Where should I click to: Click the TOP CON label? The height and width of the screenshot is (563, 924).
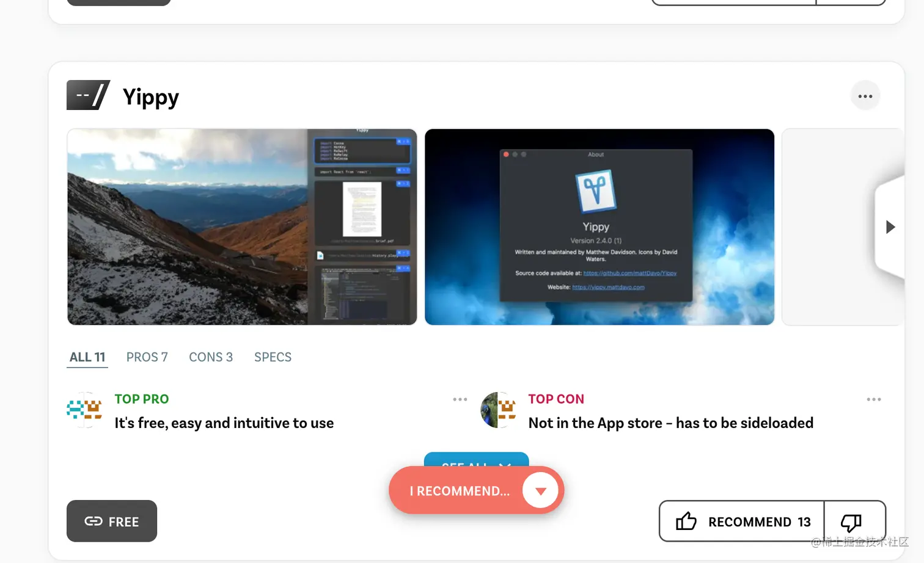point(556,399)
